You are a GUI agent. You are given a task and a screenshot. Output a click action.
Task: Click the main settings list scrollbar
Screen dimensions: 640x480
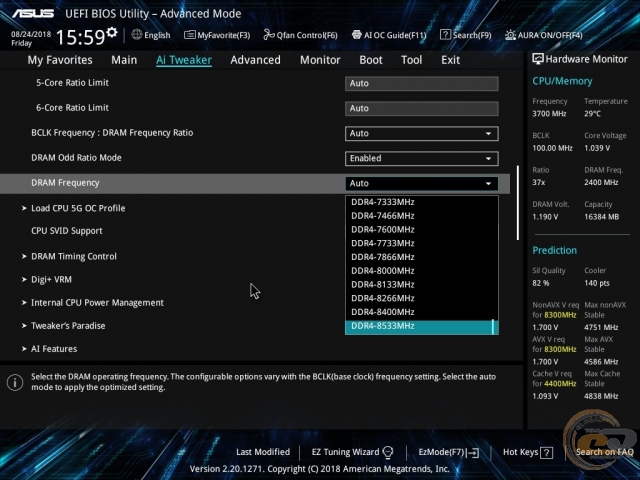click(518, 203)
